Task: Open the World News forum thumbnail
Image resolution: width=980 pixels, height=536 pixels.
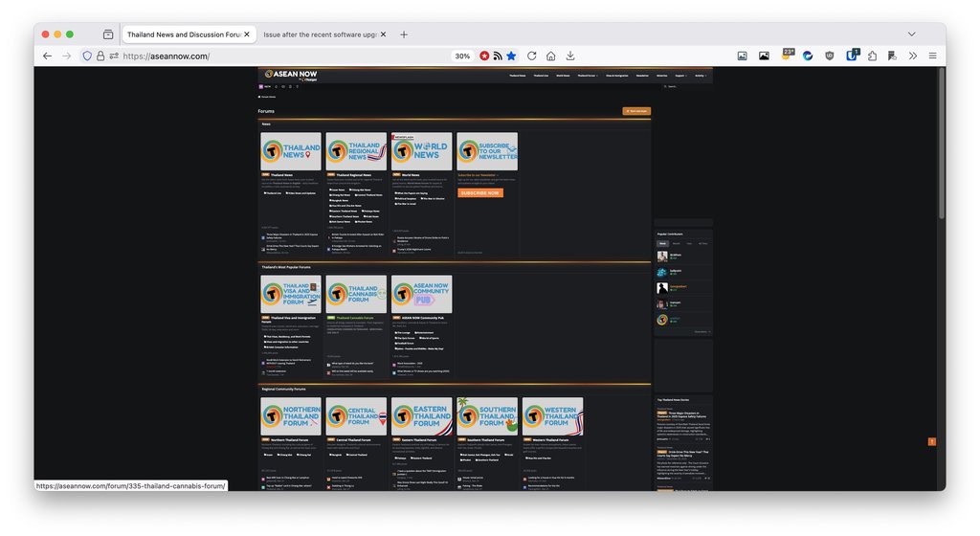Action: click(421, 151)
